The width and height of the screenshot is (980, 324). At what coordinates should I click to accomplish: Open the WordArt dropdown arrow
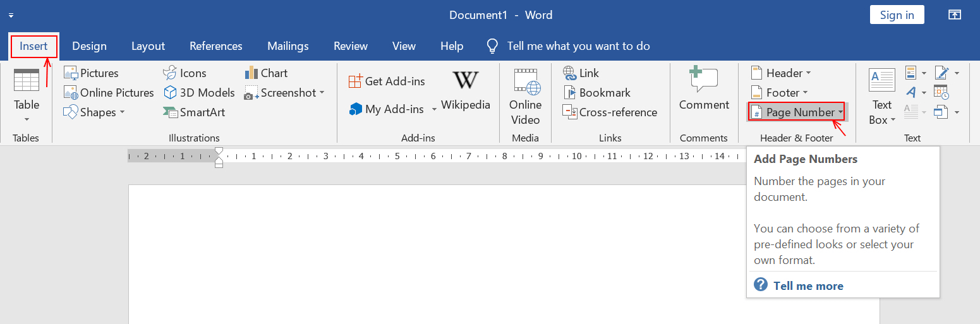[x=924, y=93]
